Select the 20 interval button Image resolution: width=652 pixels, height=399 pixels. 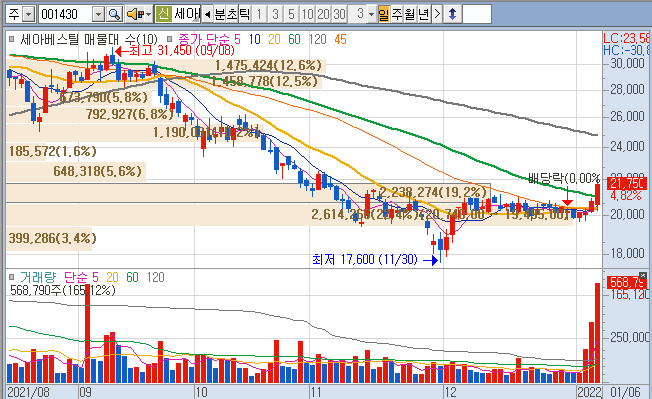pyautogui.click(x=324, y=15)
